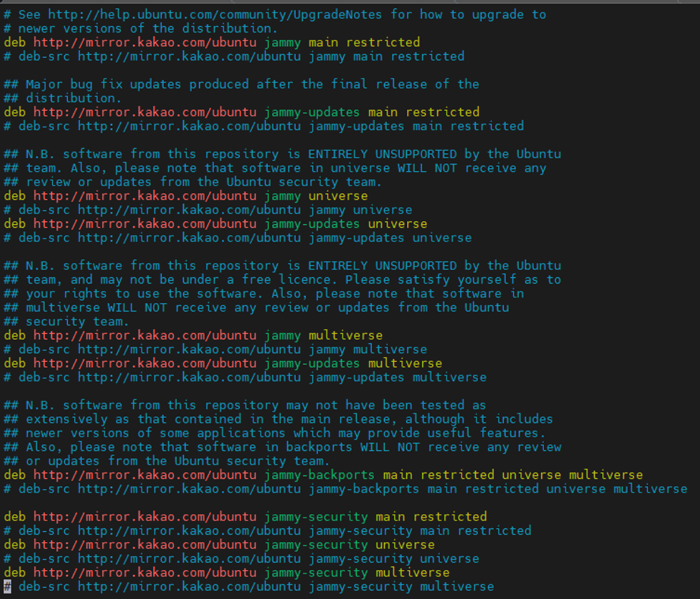700x599 pixels.
Task: Select the active deb line ending 'jammy-updates universe'
Action: (216, 224)
